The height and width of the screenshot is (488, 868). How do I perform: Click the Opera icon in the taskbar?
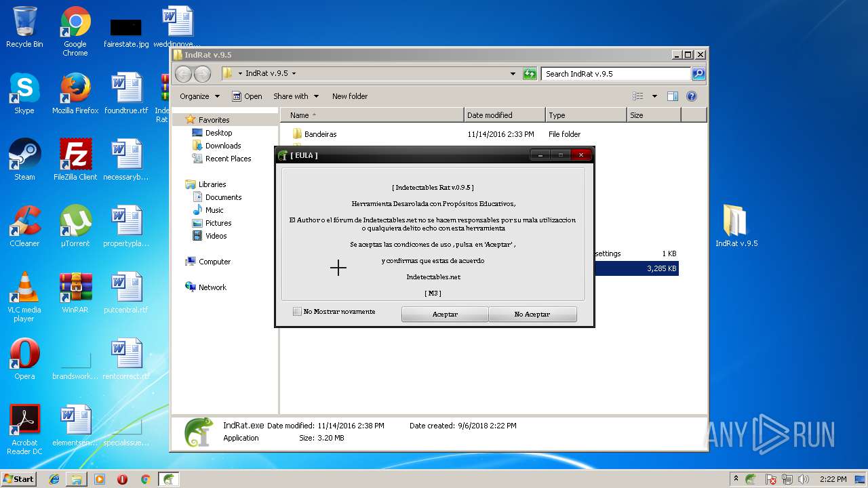pyautogui.click(x=123, y=479)
